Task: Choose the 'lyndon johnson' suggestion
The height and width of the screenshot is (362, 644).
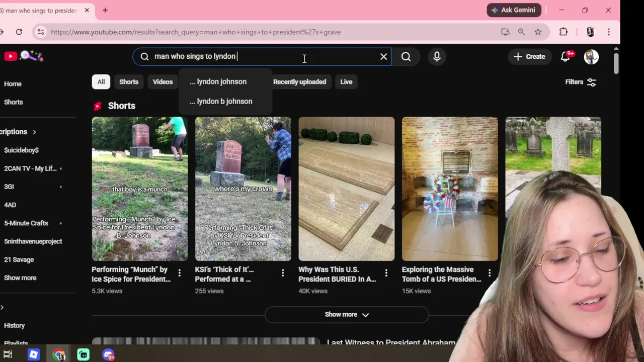Action: [225, 81]
